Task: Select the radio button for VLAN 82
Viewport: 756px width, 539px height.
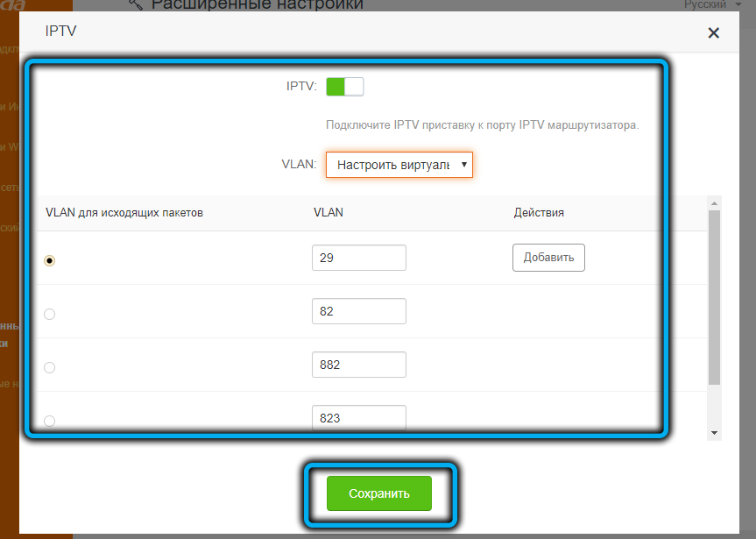Action: 49,314
